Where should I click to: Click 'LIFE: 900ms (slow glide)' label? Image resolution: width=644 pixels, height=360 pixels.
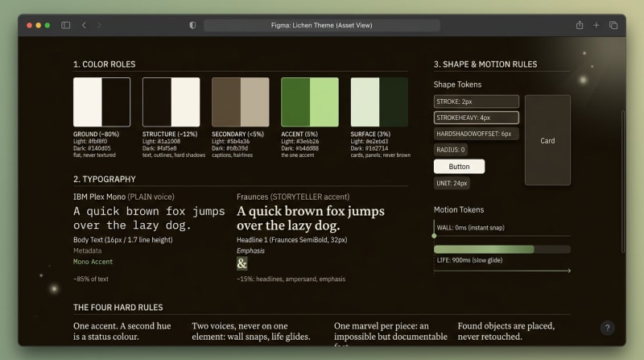click(469, 260)
